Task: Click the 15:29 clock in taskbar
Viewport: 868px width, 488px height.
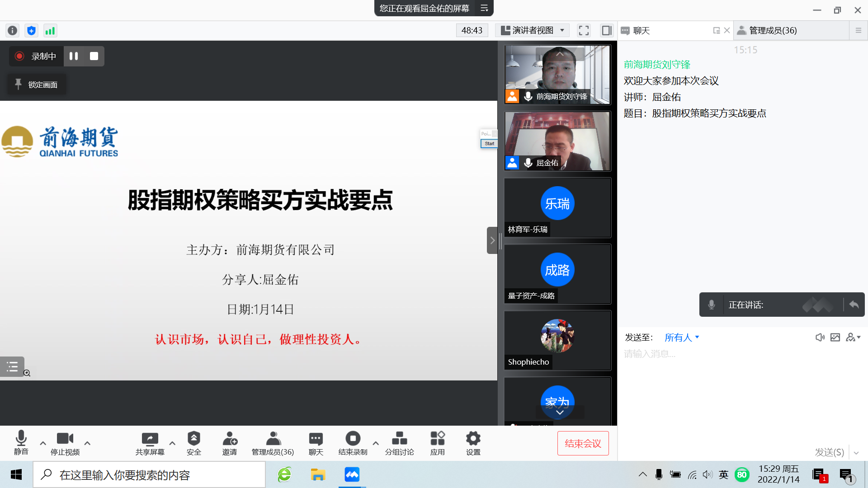Action: (x=778, y=474)
